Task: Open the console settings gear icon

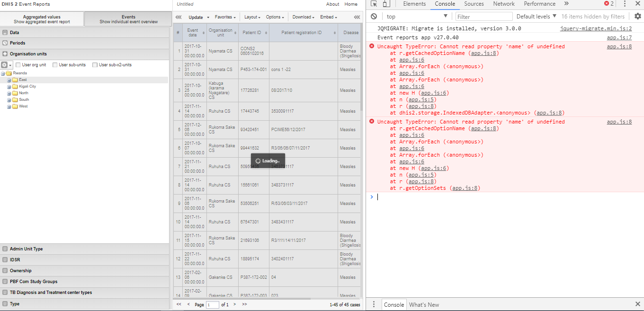Action: click(637, 17)
